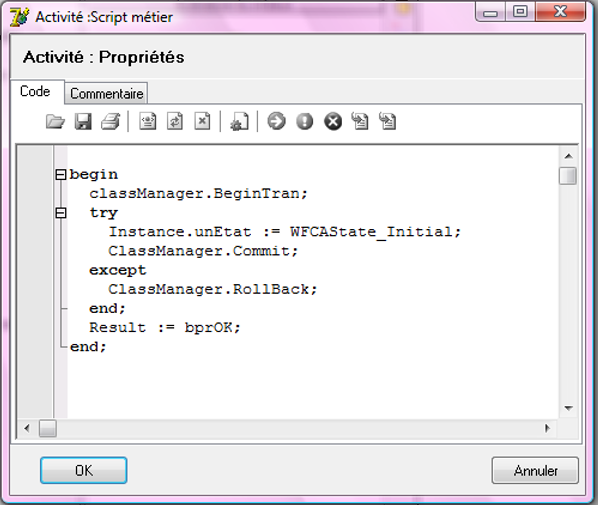
Task: Save script with the floppy disk icon
Action: click(83, 122)
